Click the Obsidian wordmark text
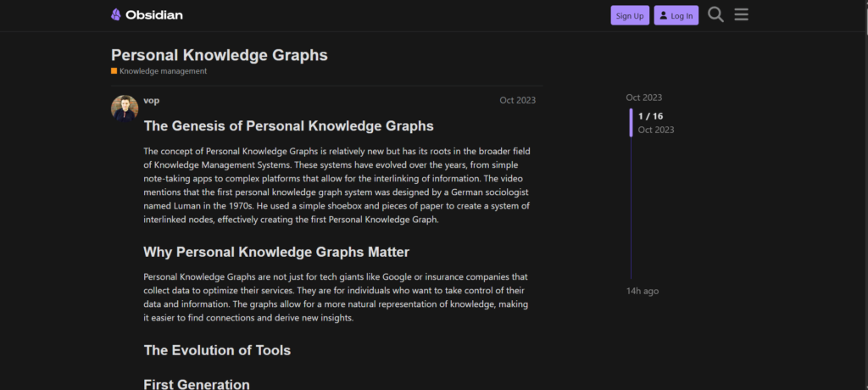 [x=154, y=15]
